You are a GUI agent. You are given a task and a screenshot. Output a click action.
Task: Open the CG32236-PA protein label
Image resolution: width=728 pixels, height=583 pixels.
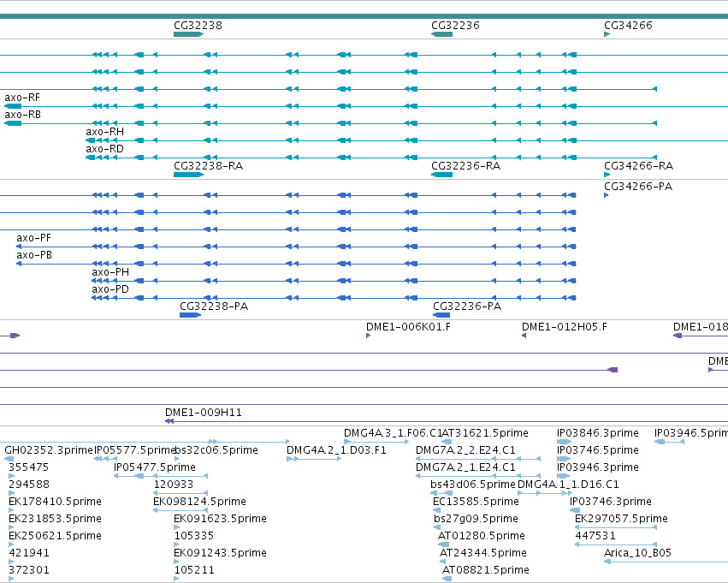tap(467, 306)
